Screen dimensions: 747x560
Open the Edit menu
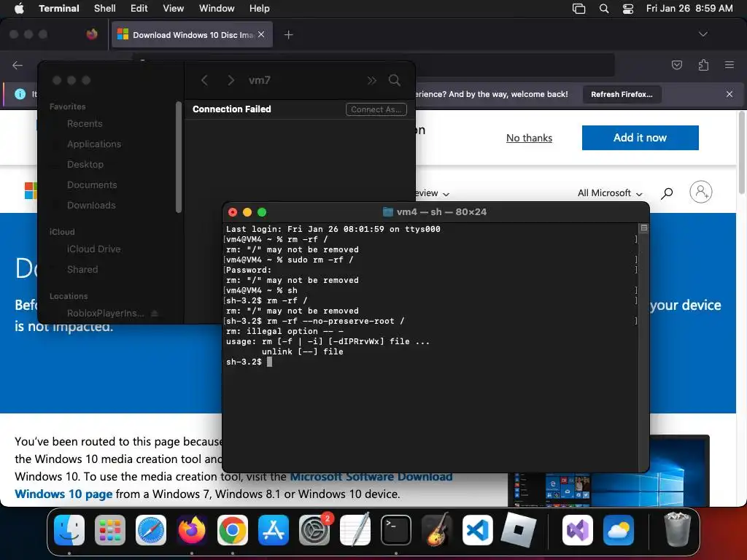coord(139,8)
